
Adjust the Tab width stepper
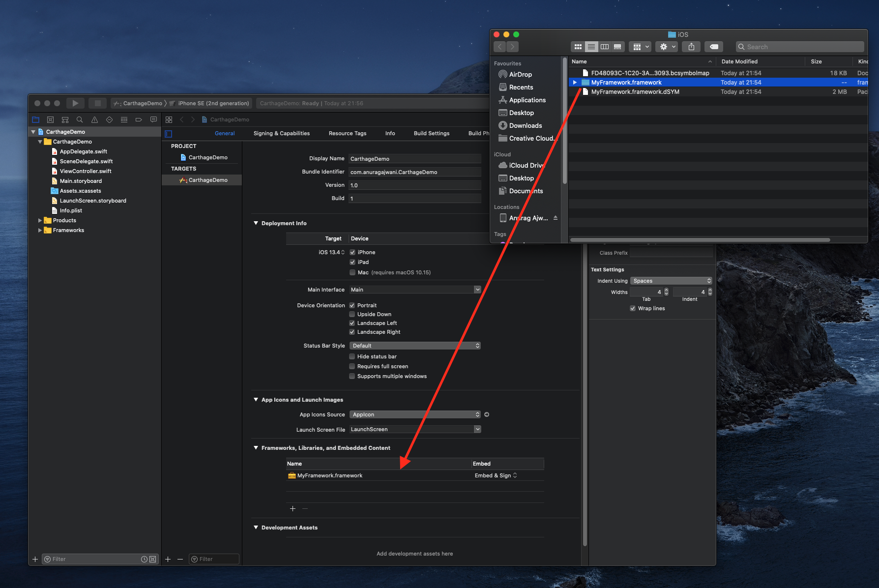coord(666,292)
